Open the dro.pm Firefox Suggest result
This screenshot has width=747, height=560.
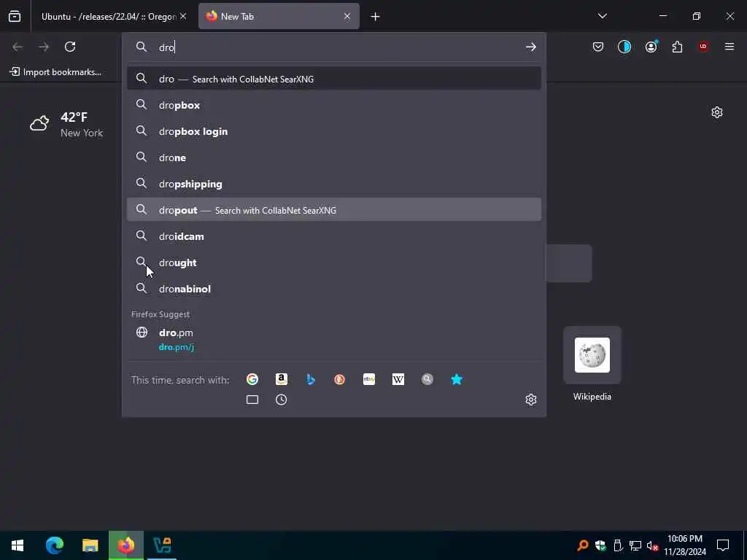tap(334, 340)
